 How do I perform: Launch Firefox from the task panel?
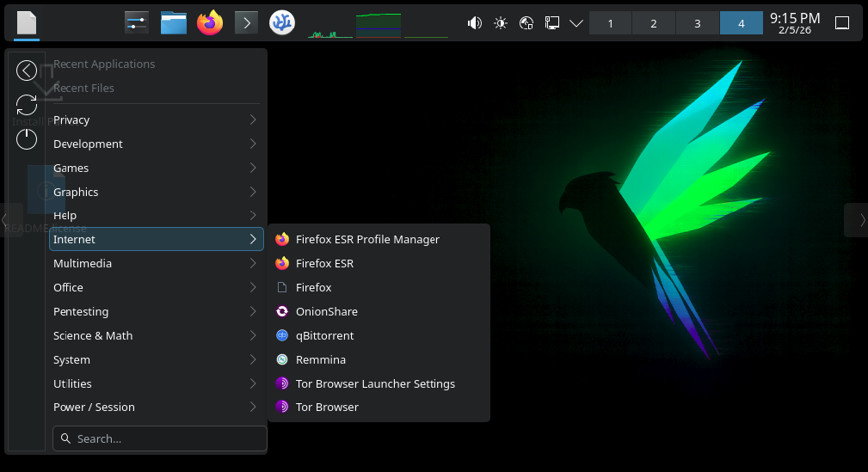(x=210, y=22)
